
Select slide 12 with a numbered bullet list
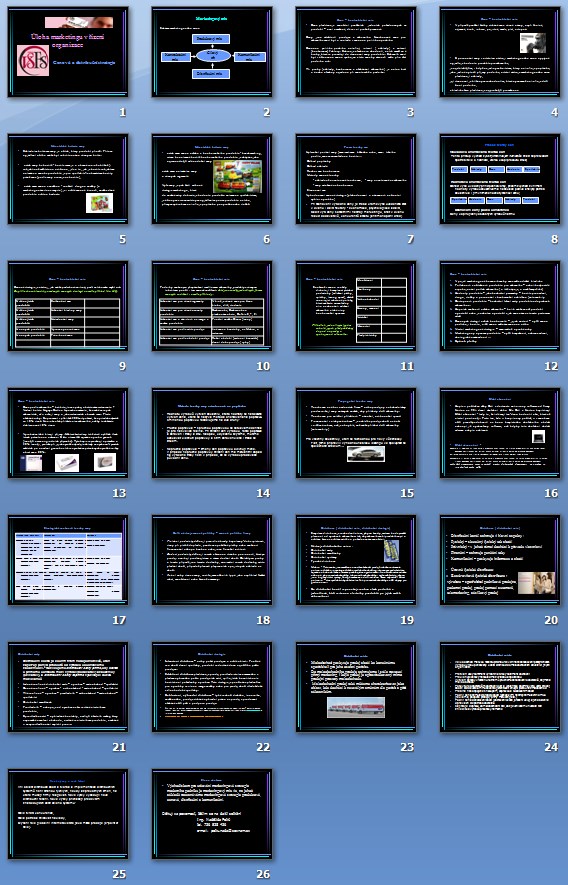tap(500, 306)
